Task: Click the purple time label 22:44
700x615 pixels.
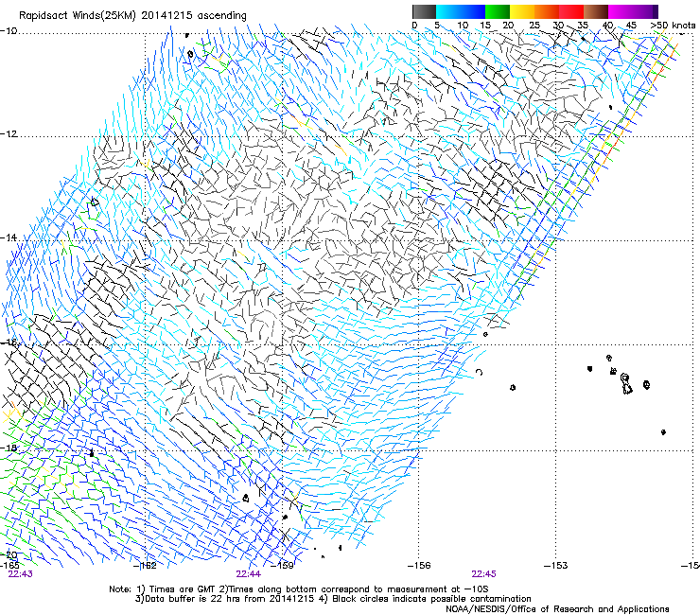Action: [248, 574]
